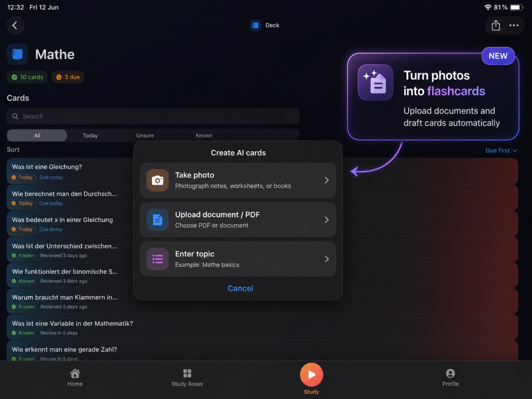Open card 'Wie erkennt man eine gerade Zahl?'
This screenshot has height=399, width=532.
[262, 351]
